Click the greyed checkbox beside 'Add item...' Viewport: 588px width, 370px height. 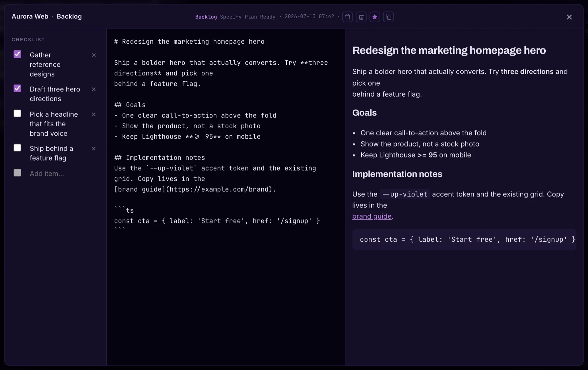pyautogui.click(x=17, y=173)
